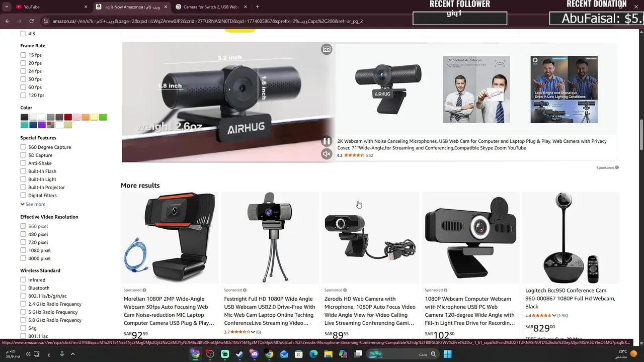
Task: Switch to the Camera for Switch 2 tab
Action: (211, 7)
